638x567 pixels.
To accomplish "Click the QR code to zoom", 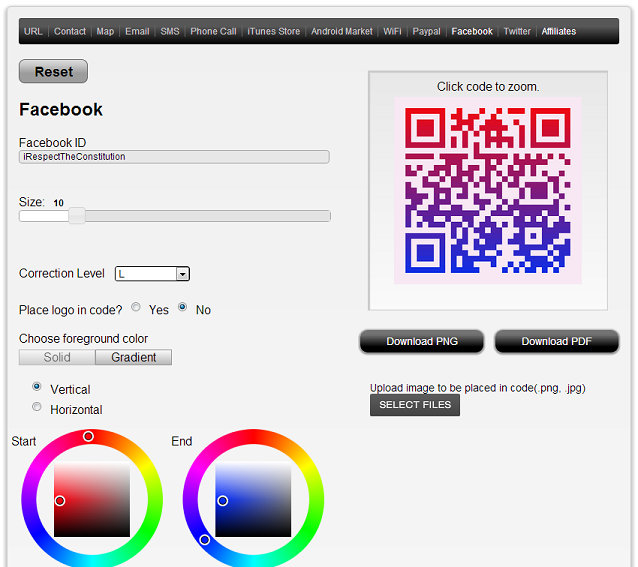I will (x=487, y=190).
